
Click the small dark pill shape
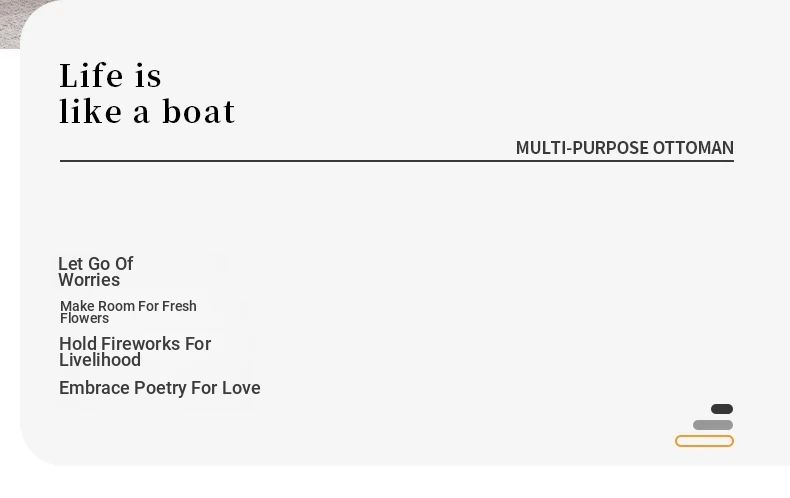[x=722, y=409]
